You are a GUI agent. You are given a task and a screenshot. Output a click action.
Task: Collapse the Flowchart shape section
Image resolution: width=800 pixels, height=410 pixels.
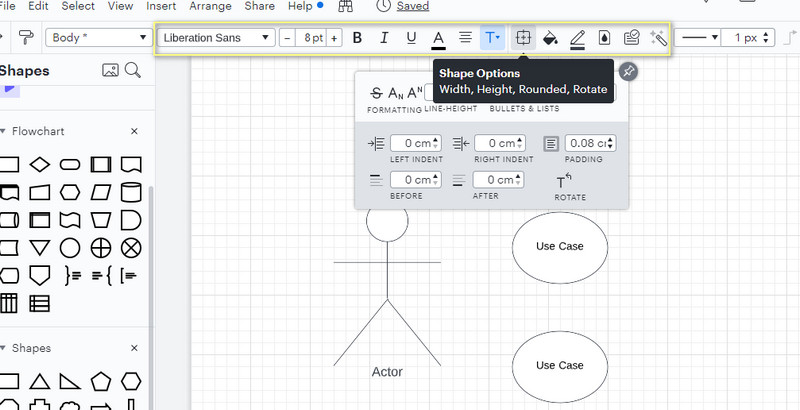[3, 132]
